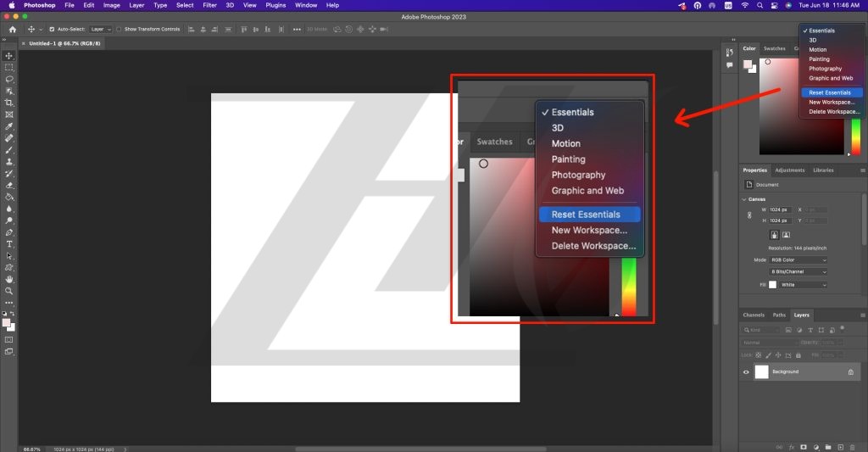Screen dimensions: 868x452
Task: Select the Horizontal Type tool
Action: 9,244
